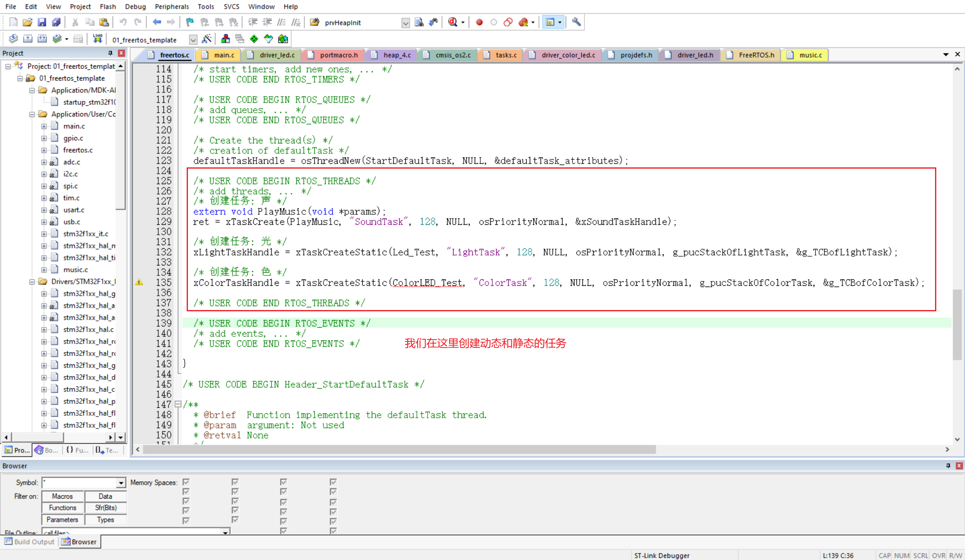
Task: Insert a bookmark with the flag icon
Action: [x=190, y=22]
